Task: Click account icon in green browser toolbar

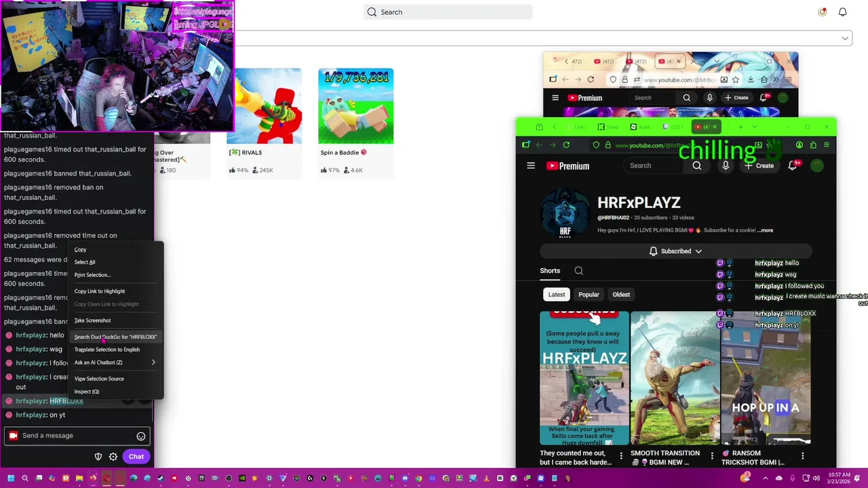Action: [800, 145]
